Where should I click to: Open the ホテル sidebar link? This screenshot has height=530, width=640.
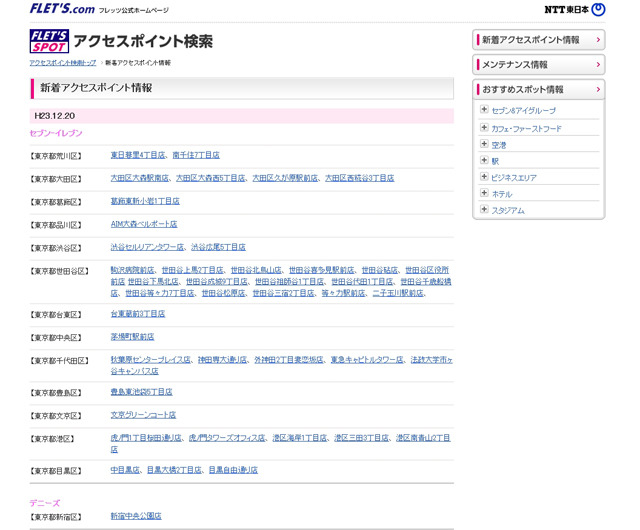(502, 194)
